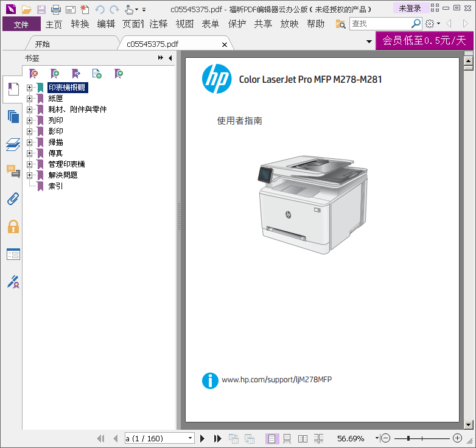Go to the previous page

(x=116, y=438)
